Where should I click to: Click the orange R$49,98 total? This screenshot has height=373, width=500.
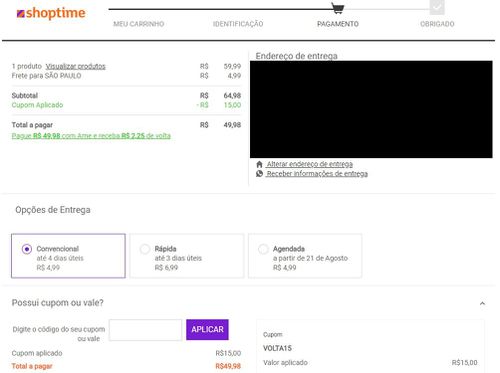pyautogui.click(x=228, y=366)
